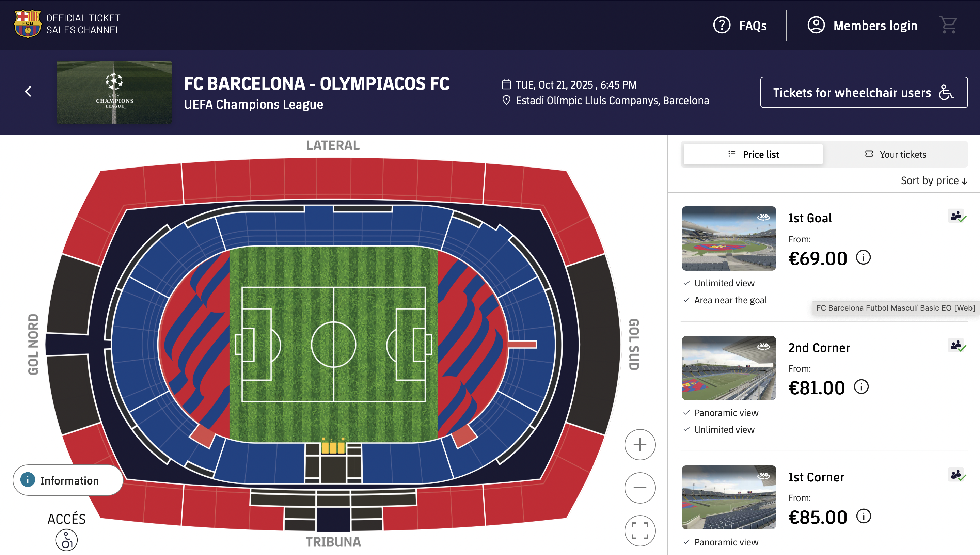Screen dimensions: 980x555
Task: Open Tickets for wheelchair users
Action: 864,92
